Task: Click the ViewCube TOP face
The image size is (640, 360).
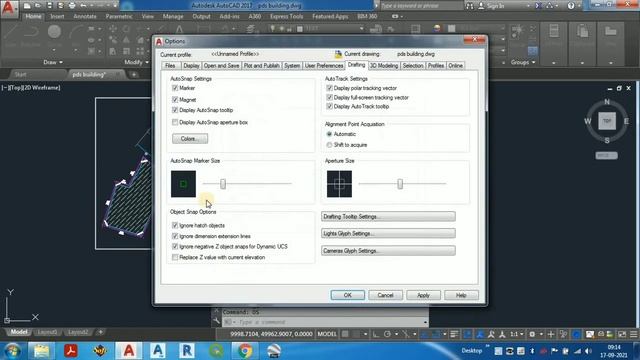Action: click(607, 121)
